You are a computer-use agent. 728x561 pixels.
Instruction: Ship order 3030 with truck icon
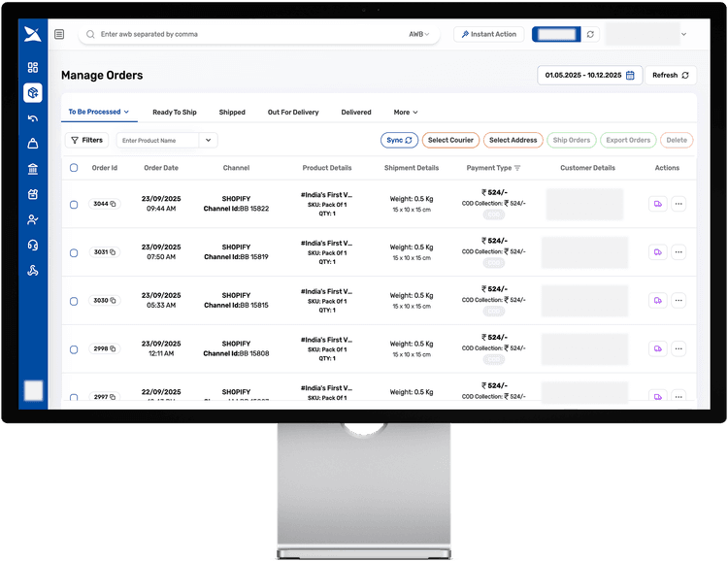658,301
